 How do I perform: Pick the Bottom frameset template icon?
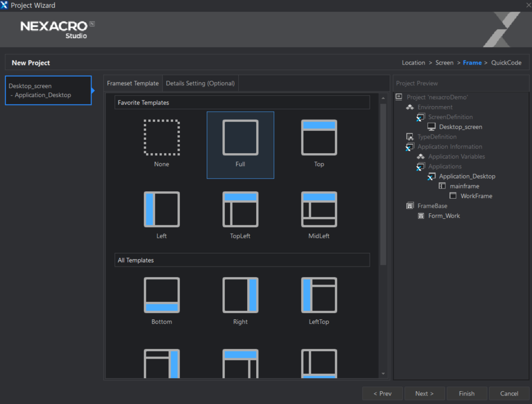pyautogui.click(x=161, y=295)
